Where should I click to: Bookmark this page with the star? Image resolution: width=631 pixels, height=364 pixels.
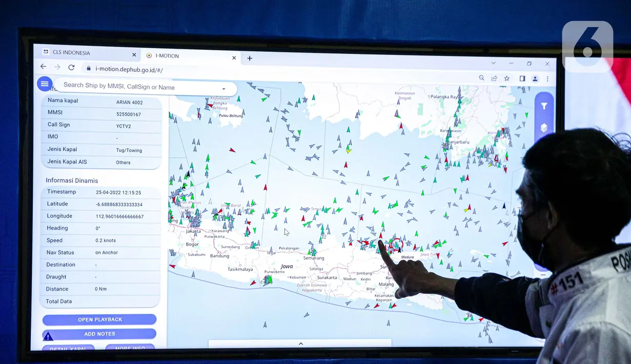[507, 78]
